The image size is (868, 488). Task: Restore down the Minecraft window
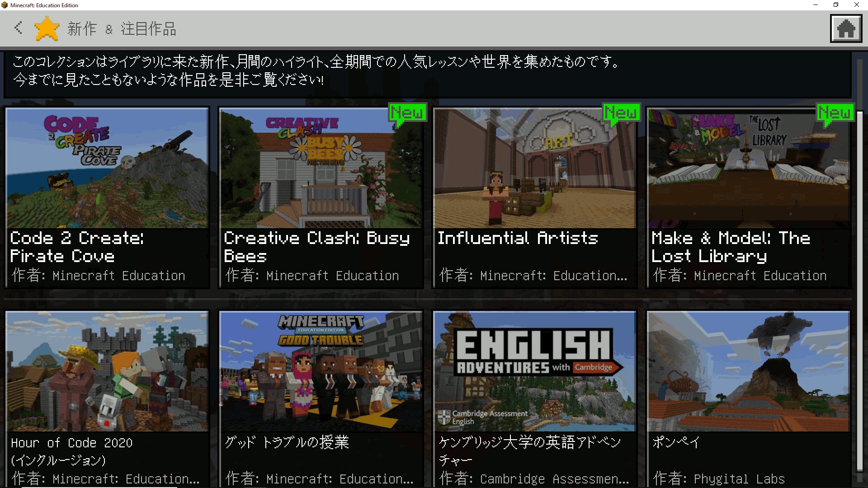(836, 5)
